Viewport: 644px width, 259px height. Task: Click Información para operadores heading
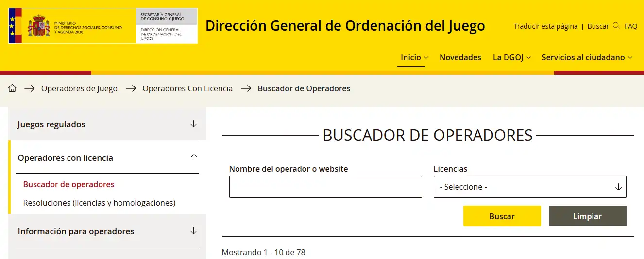click(76, 231)
